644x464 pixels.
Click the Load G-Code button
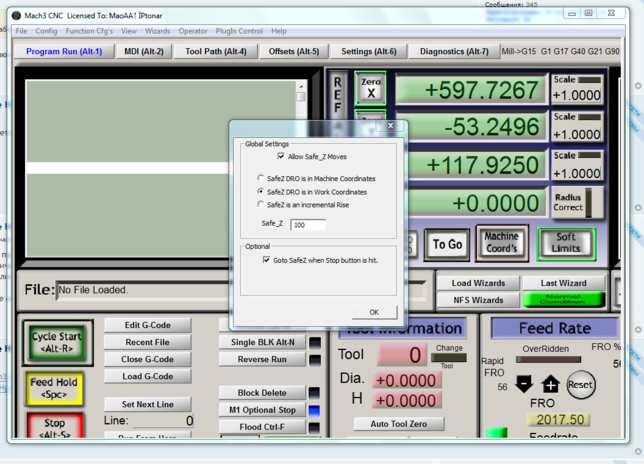[147, 377]
